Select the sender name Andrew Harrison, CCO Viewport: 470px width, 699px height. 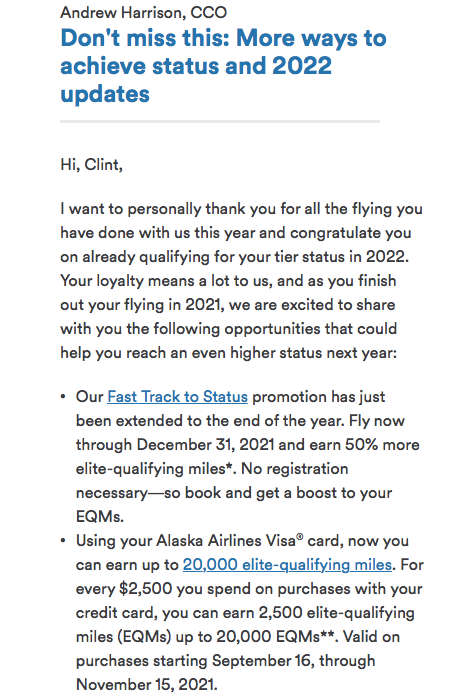coord(144,12)
